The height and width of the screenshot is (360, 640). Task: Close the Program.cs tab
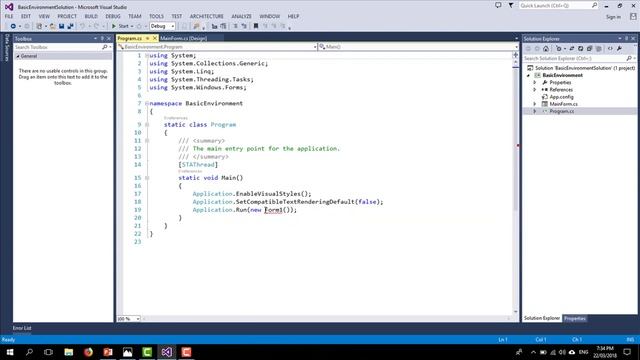click(155, 38)
